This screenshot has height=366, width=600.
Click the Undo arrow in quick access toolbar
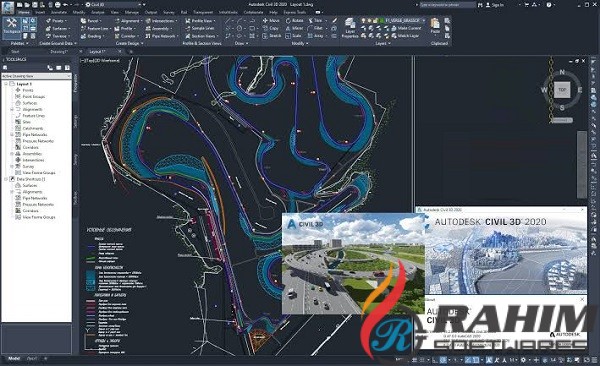coord(65,5)
